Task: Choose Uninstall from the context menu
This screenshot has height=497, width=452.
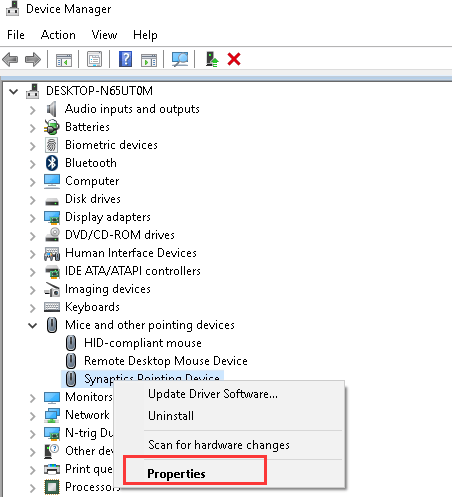Action: click(171, 416)
